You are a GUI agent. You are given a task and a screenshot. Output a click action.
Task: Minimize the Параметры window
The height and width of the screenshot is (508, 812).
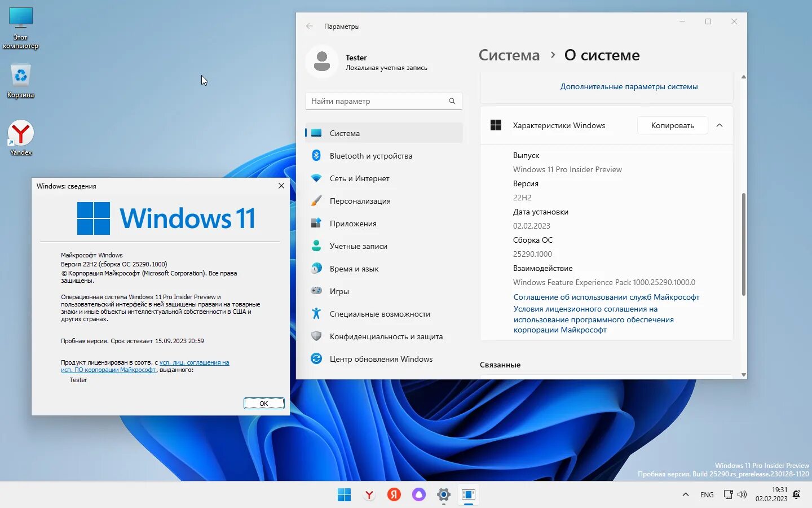coord(682,21)
